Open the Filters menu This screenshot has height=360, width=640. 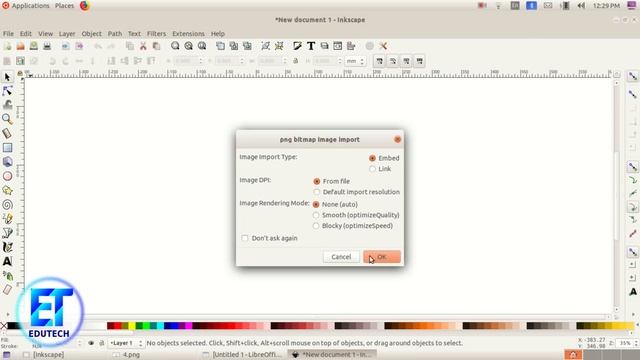tap(156, 33)
